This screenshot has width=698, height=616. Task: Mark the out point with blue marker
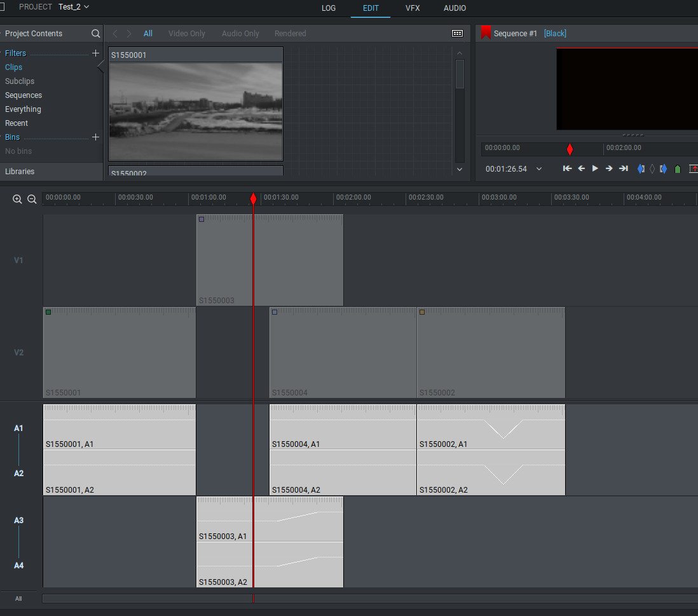(663, 168)
